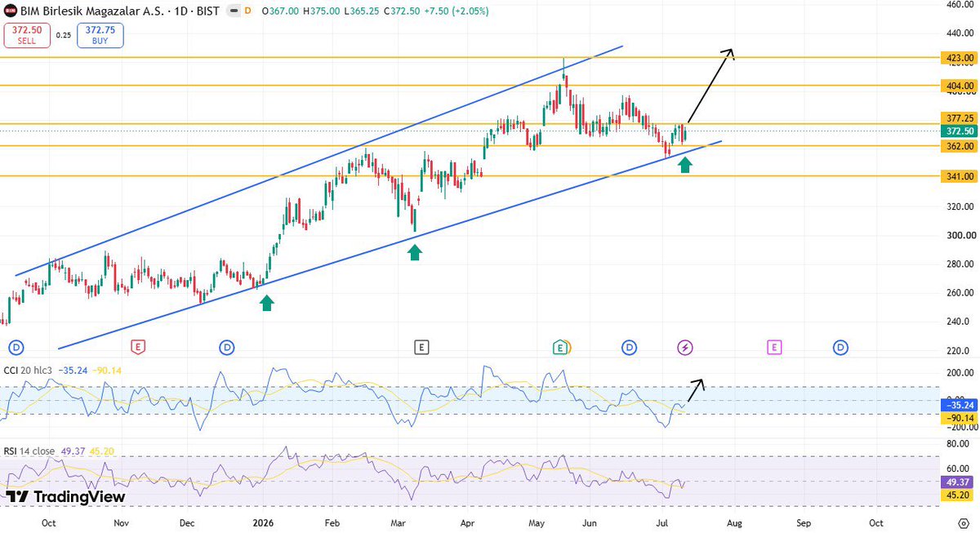
Task: Click the 220.00 price scale value
Action: [960, 351]
